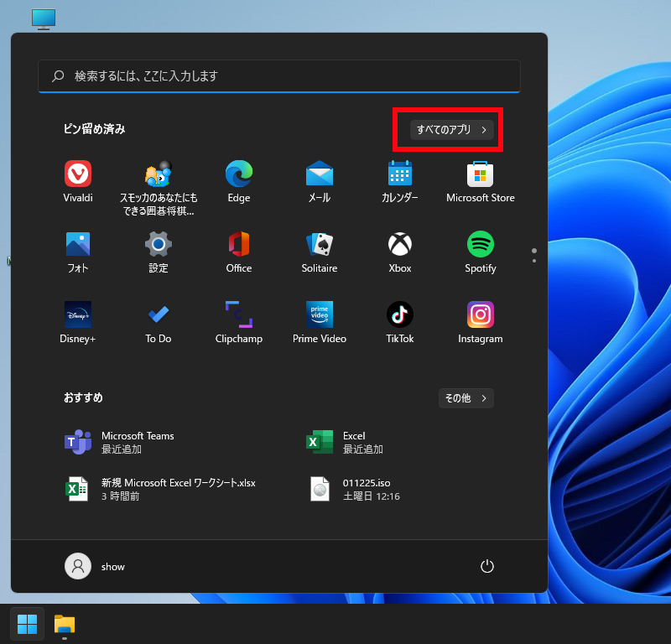Screen dimensions: 671x644
Task: Open the フォト app
Action: 78,252
